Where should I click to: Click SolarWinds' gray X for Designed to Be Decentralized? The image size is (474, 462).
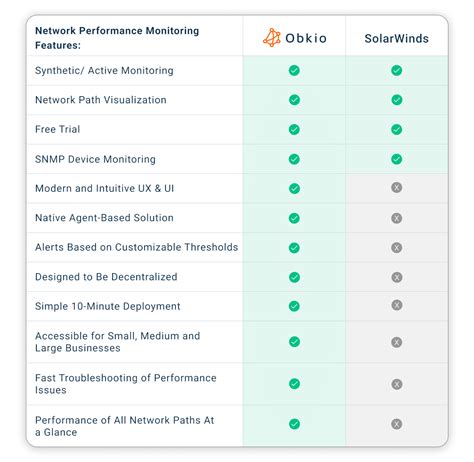397,277
